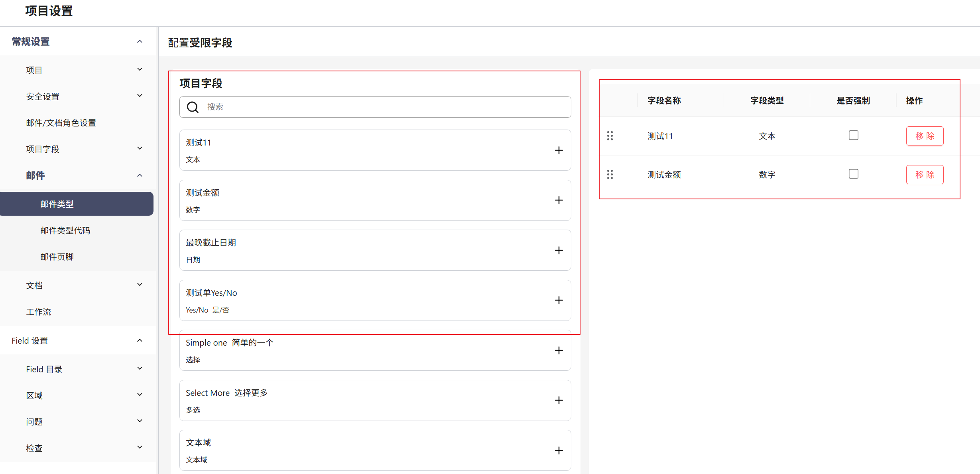Go to 邮件页脚 settings
The height and width of the screenshot is (474, 980).
coord(57,257)
